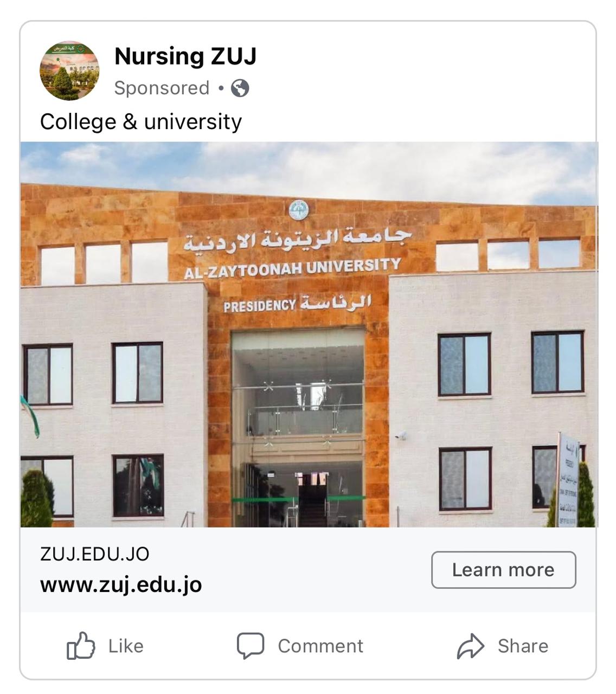616x694 pixels.
Task: Click the Share text label
Action: click(523, 646)
